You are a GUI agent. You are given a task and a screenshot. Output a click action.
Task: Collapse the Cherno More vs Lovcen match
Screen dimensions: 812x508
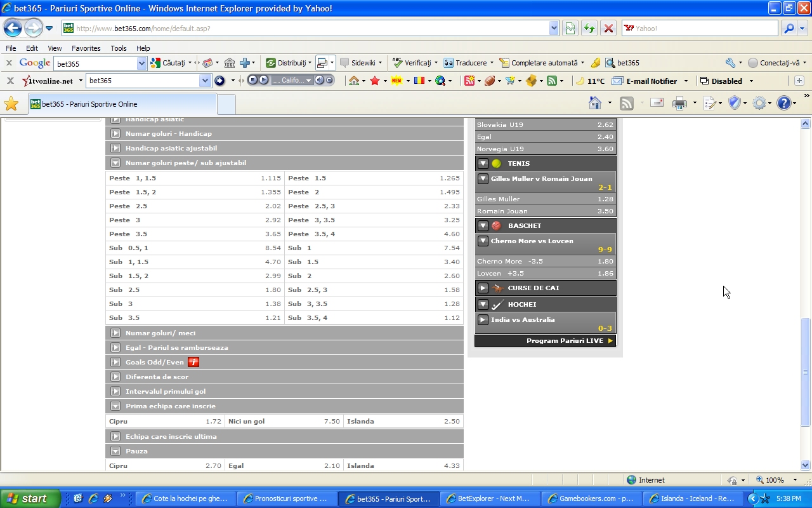483,241
